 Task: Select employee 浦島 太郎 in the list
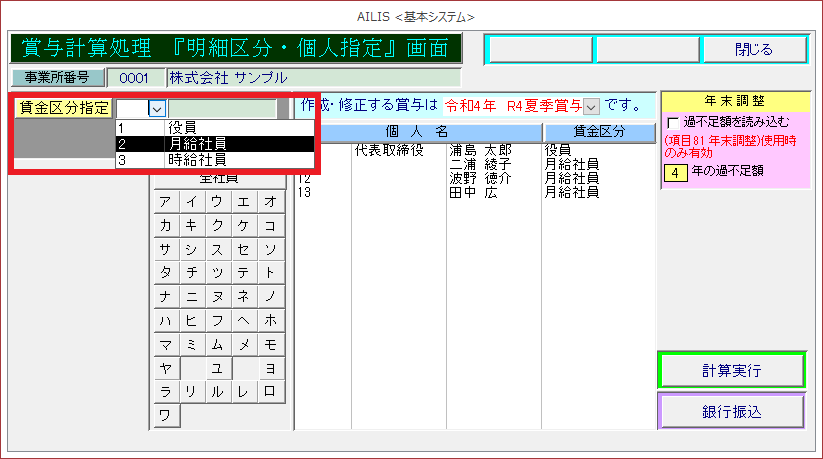(480, 151)
